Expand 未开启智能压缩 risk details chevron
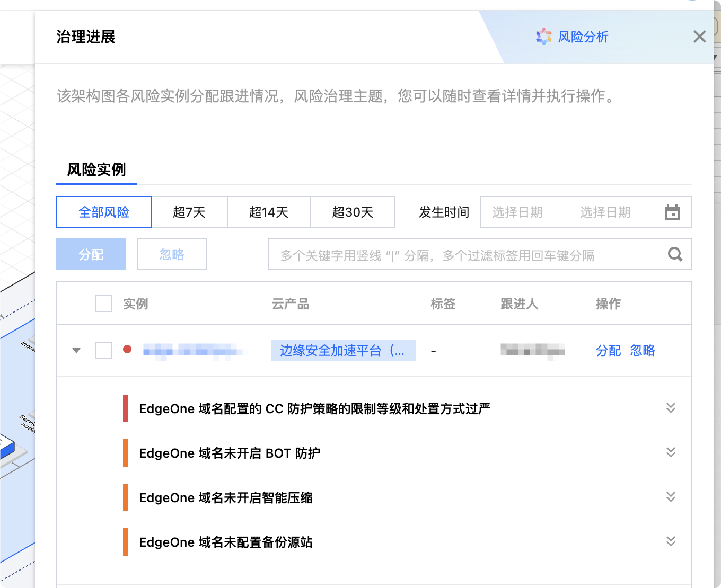Viewport: 721px width, 588px height. pyautogui.click(x=671, y=497)
